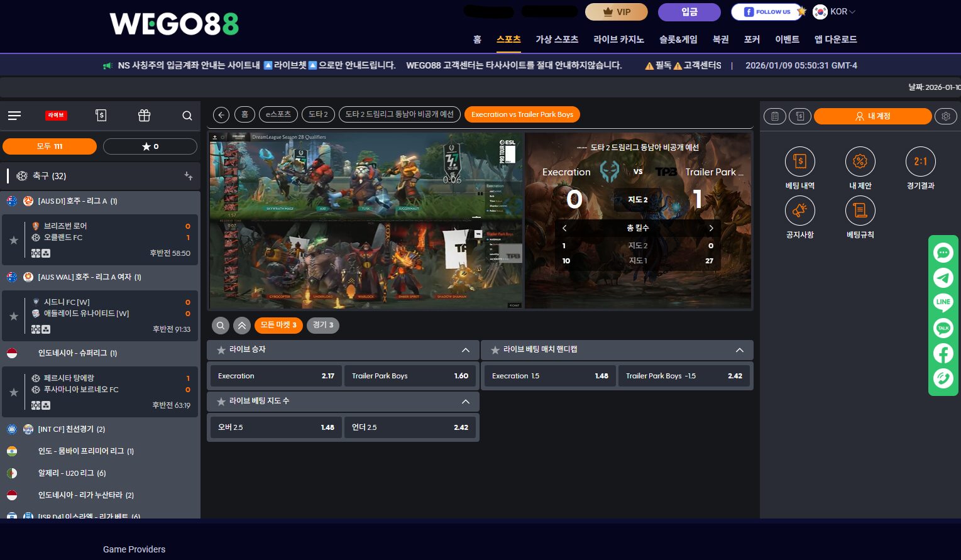Viewport: 961px width, 560px height.
Task: Click the 입금 deposit button
Action: 689,11
